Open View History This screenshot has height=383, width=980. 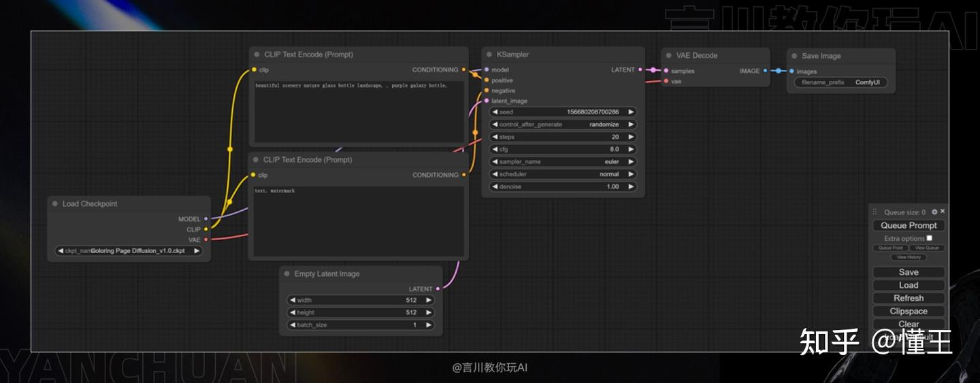pos(909,257)
